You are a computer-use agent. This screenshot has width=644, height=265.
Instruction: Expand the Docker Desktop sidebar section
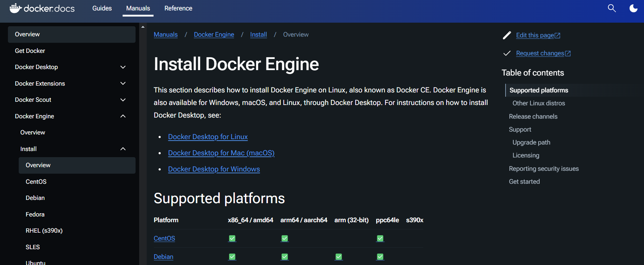pos(123,67)
